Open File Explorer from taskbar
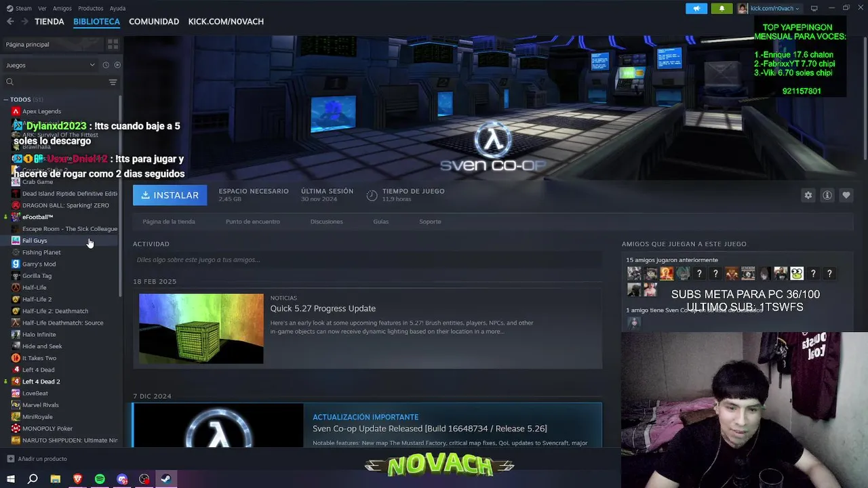Screen dimensions: 868x488 56,479
